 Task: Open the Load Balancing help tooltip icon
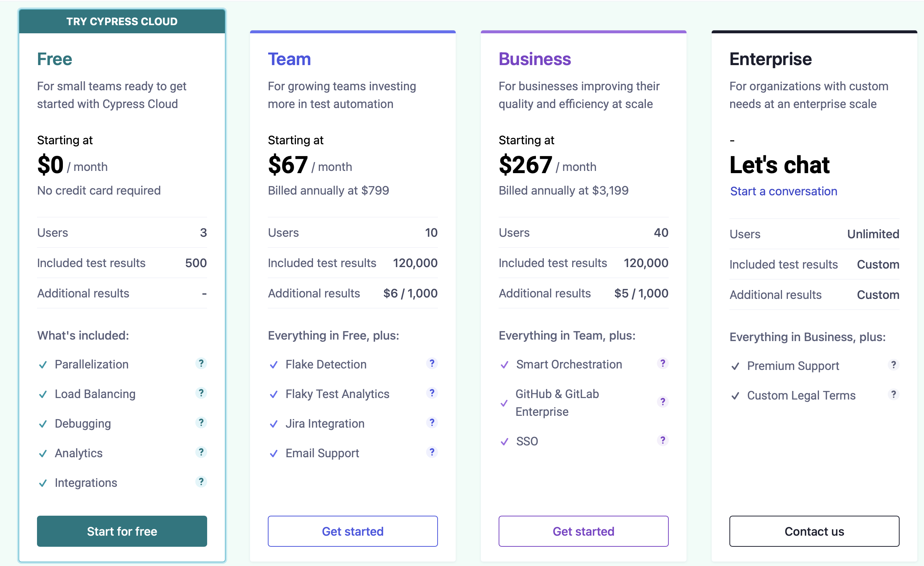[x=201, y=393]
